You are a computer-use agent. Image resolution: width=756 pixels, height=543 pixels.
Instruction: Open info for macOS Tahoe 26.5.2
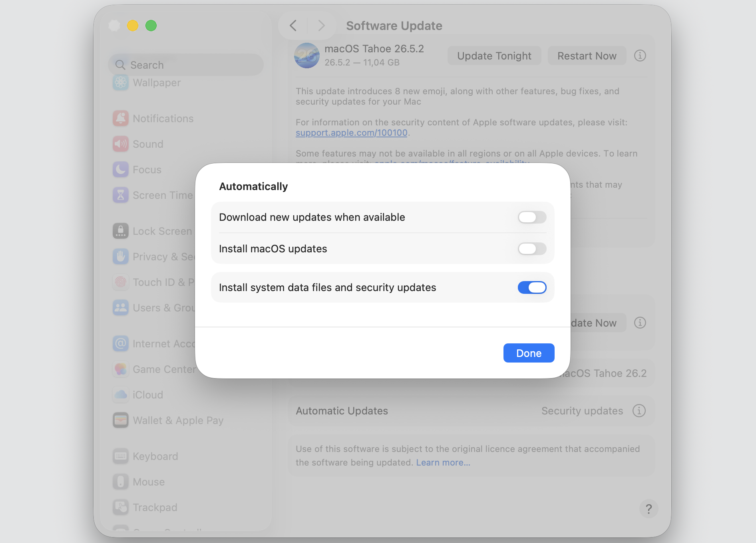click(x=640, y=55)
